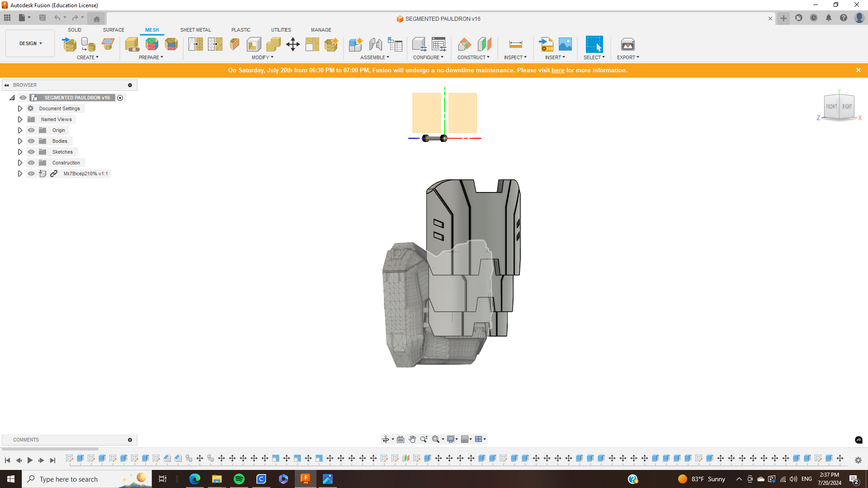Viewport: 868px width, 488px height.
Task: Activate the Window Select tool
Action: (x=594, y=44)
